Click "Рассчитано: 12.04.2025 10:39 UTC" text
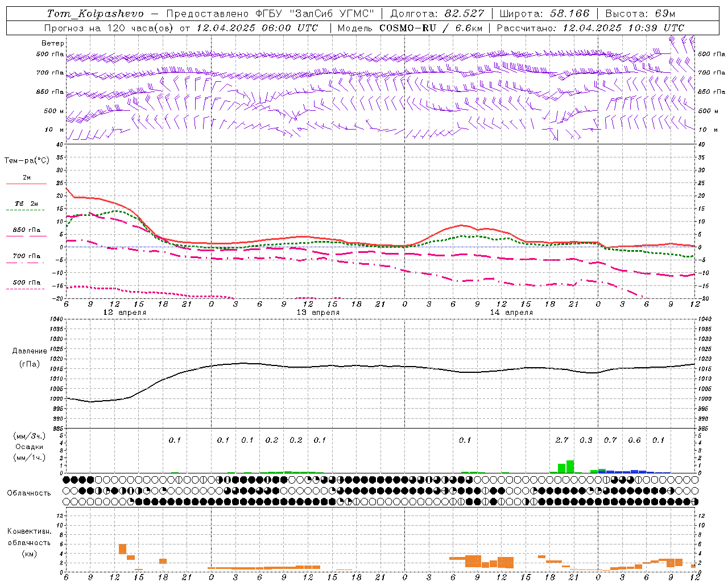 [590, 28]
